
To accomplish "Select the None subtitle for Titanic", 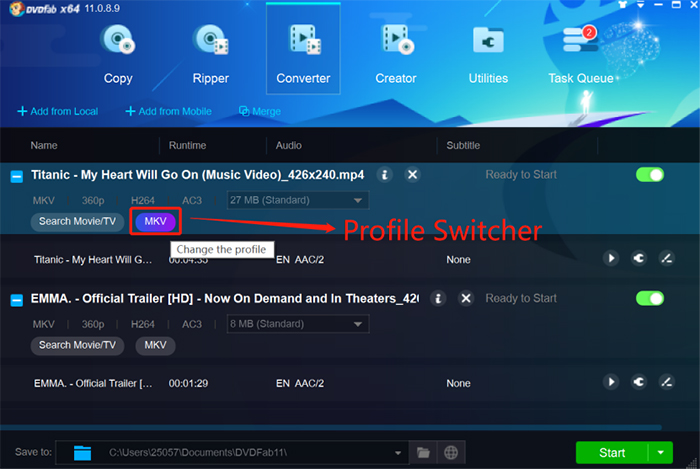I will 458,260.
